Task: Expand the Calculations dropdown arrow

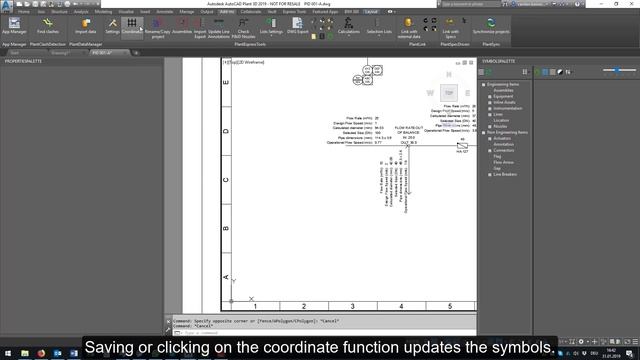Action: tap(349, 36)
